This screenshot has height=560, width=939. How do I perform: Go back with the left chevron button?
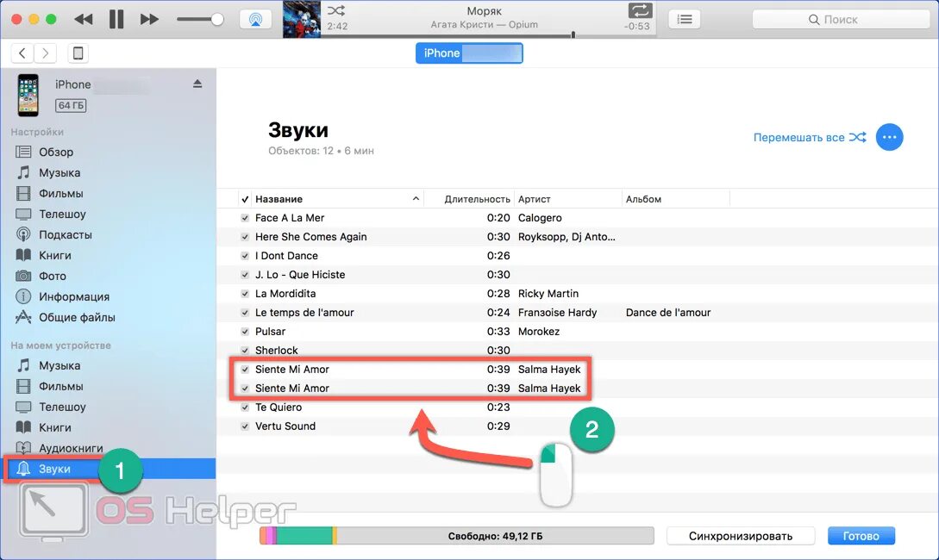pos(22,53)
